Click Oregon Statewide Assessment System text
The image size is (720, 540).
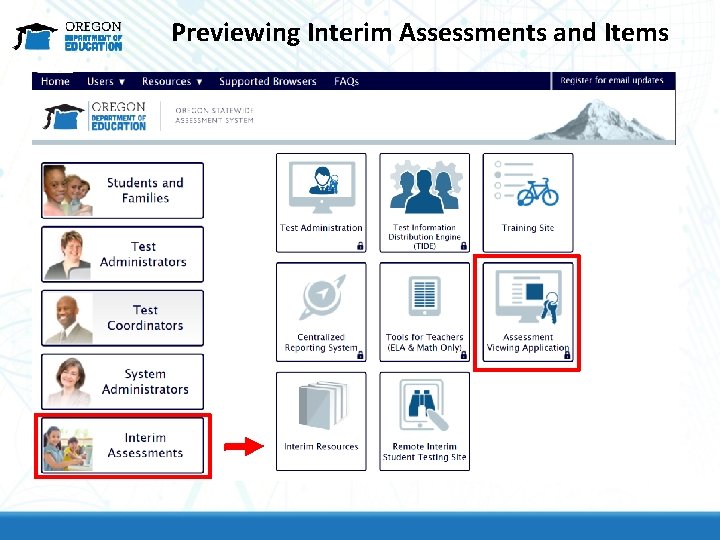point(214,115)
